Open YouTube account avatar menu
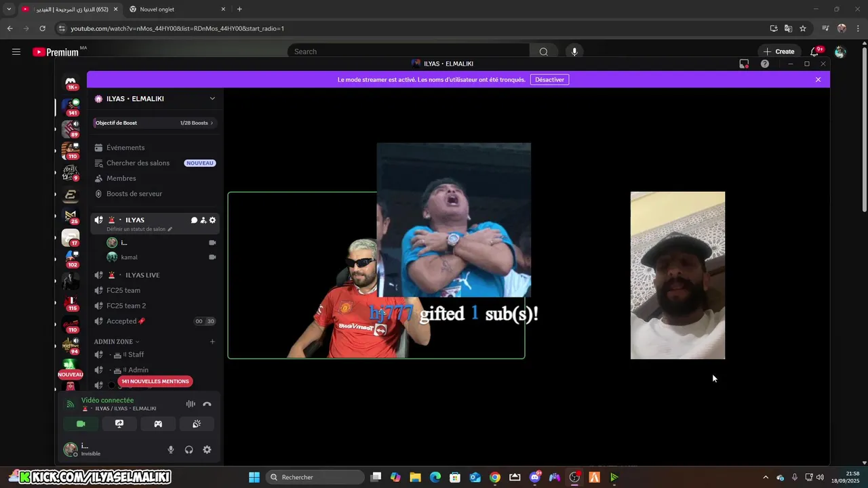 coord(840,52)
